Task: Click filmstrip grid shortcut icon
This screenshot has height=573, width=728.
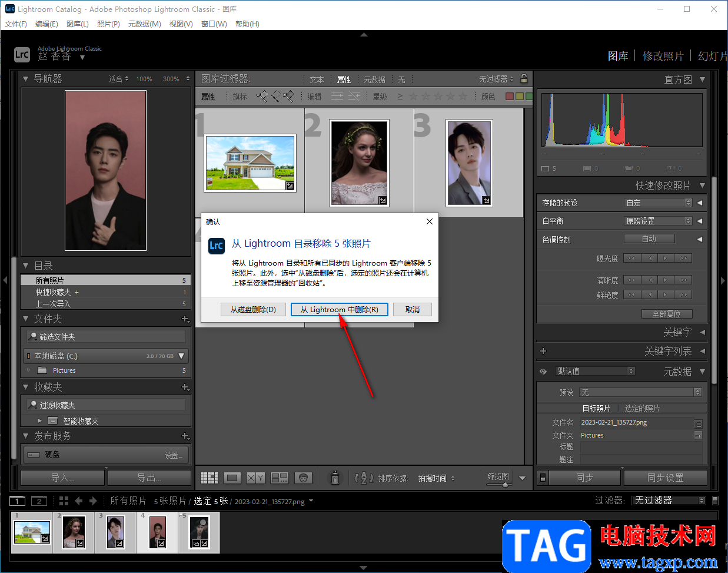Action: [x=64, y=501]
